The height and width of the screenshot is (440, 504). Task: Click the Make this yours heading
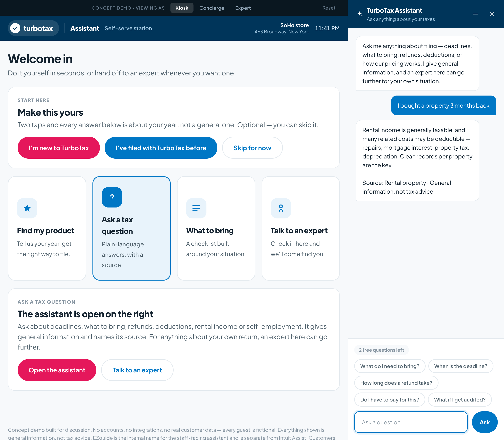[50, 113]
